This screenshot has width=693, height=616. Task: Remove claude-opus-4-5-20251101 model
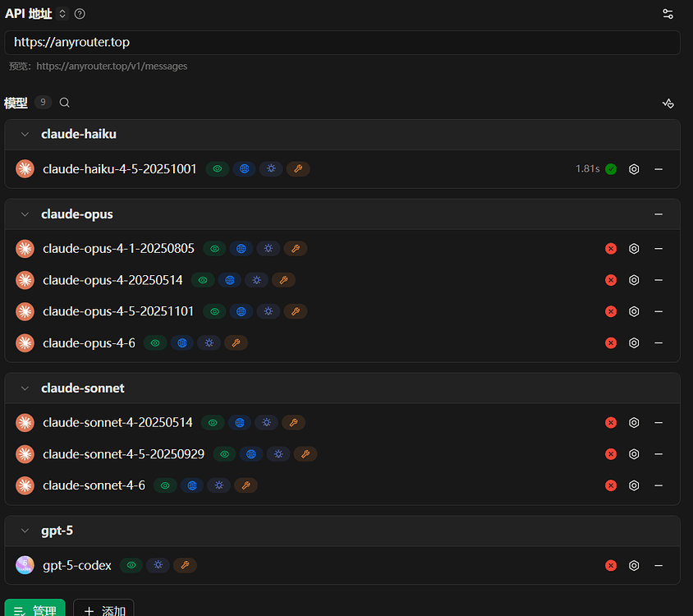tap(659, 312)
